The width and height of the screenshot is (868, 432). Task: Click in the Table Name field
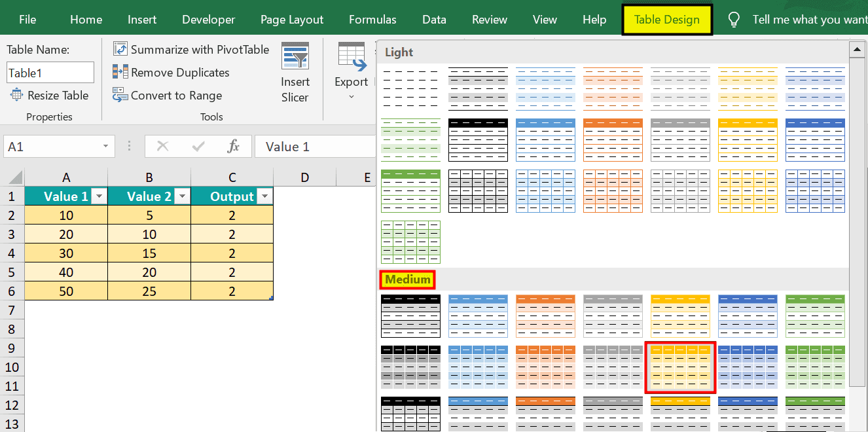[x=50, y=72]
